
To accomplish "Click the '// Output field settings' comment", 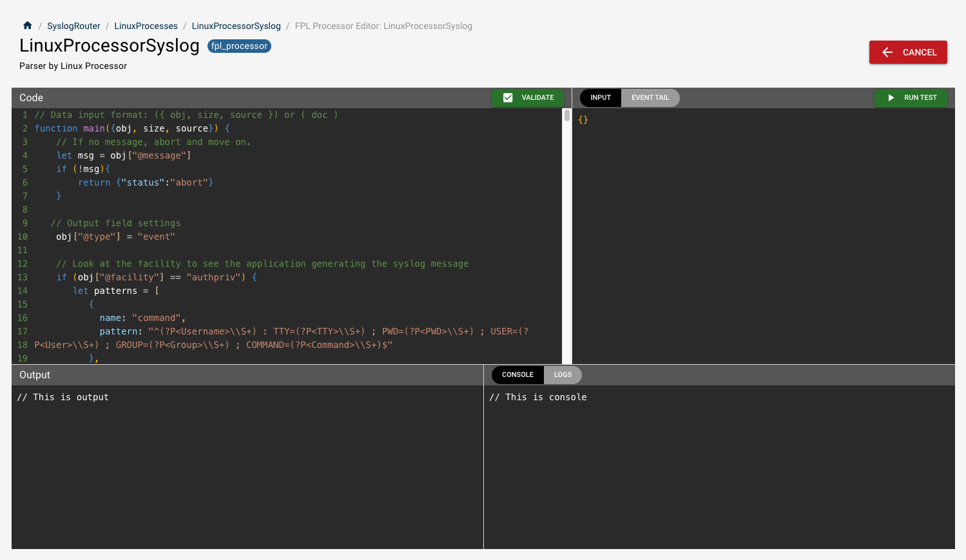I will coord(116,224).
